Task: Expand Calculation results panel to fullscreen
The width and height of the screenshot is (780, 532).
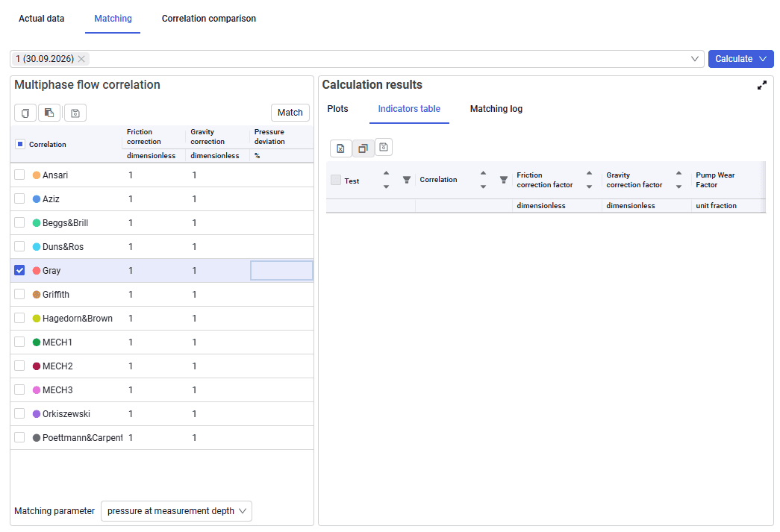Action: (761, 86)
